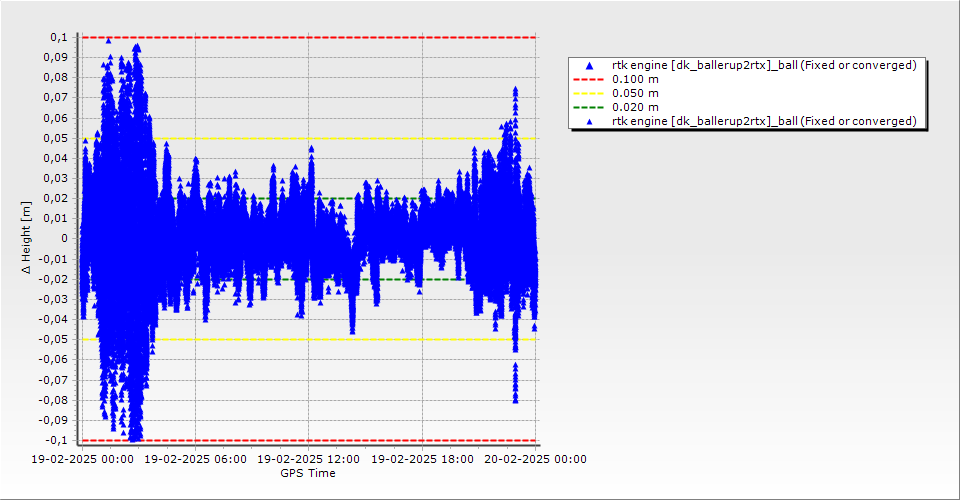Click the -0,02 y-axis label
Image resolution: width=960 pixels, height=500 pixels.
pyautogui.click(x=54, y=279)
